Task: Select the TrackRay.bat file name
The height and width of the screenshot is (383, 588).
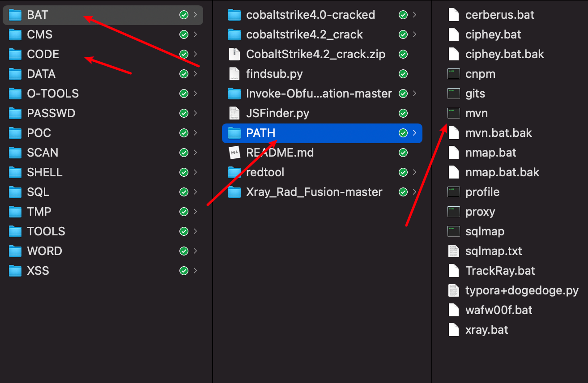Action: (500, 271)
